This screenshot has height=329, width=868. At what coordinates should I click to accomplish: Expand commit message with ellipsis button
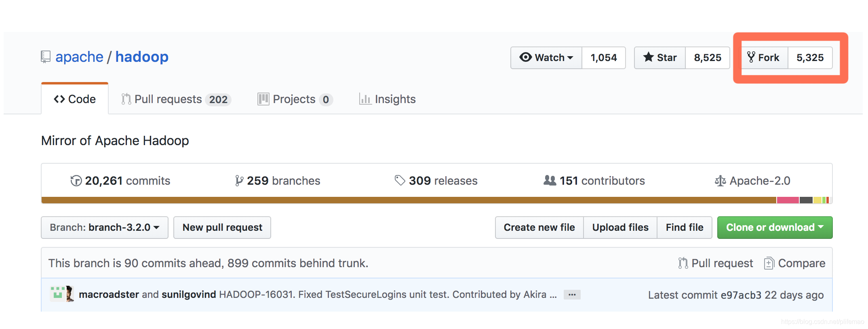point(572,295)
